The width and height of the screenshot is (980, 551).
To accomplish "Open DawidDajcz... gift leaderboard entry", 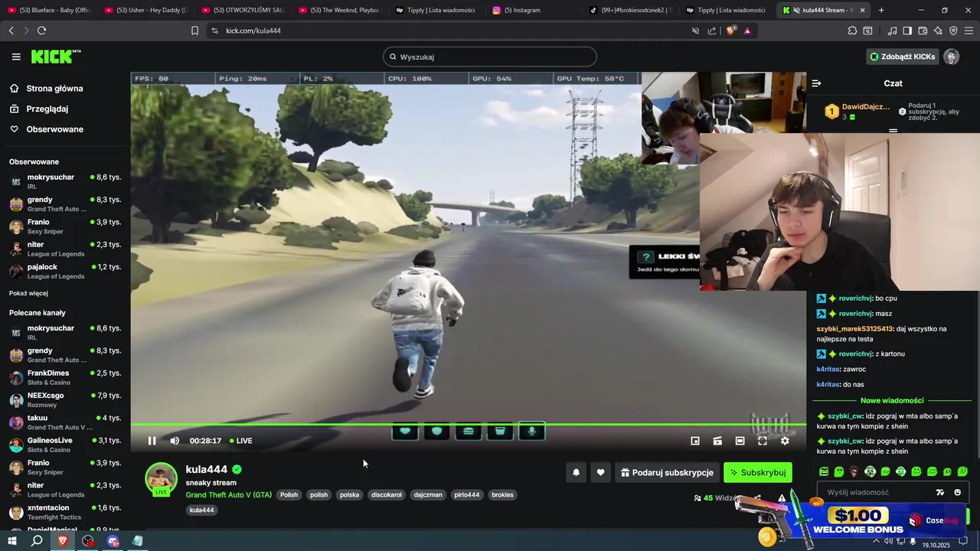I will [857, 112].
